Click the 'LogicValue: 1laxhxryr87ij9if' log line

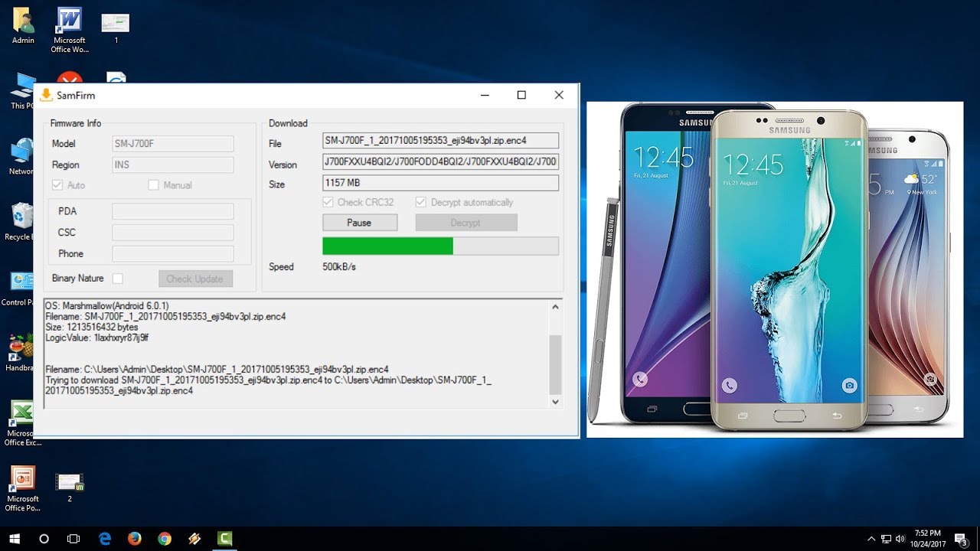point(97,337)
